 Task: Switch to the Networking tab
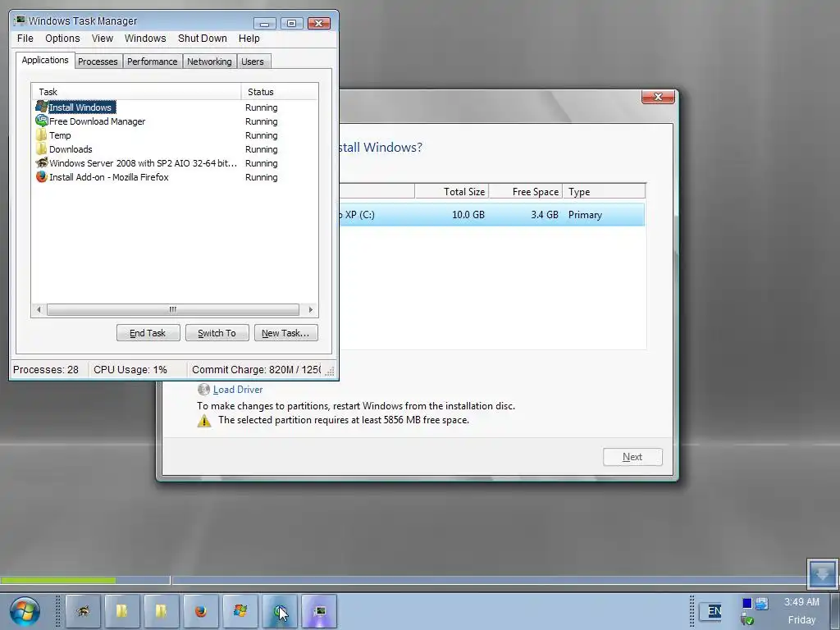tap(209, 62)
